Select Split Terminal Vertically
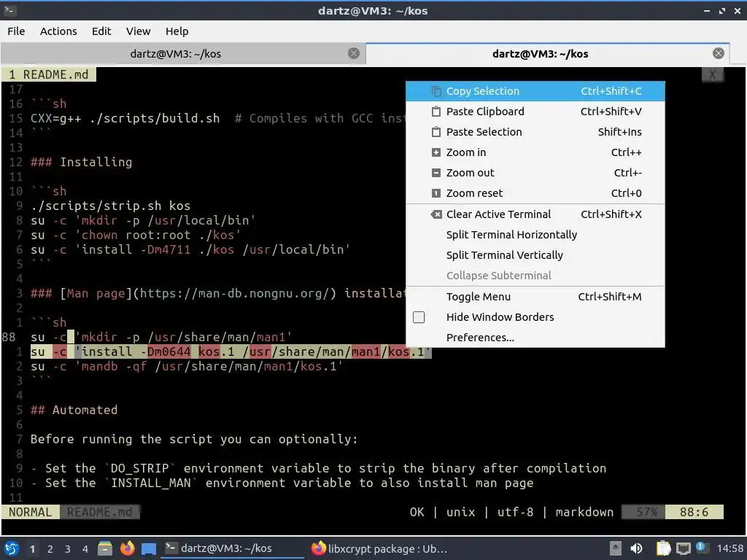The width and height of the screenshot is (747, 560). pos(535,255)
